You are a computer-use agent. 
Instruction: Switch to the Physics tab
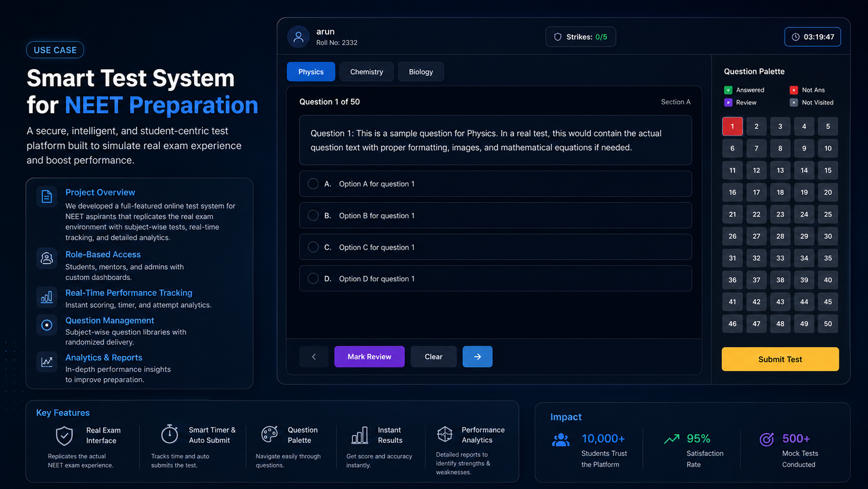tap(311, 72)
